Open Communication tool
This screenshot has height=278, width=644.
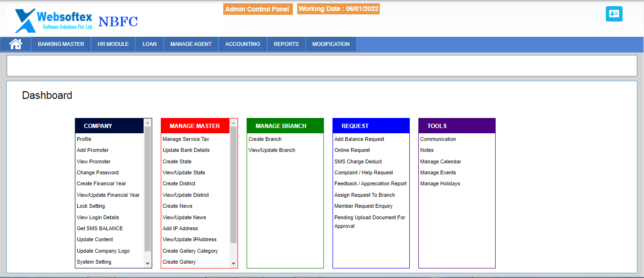point(438,139)
